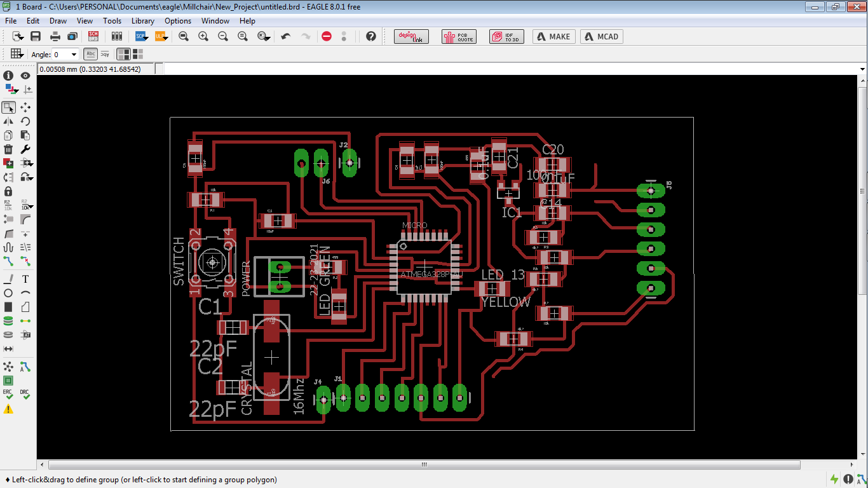Select the Ripup tool
Viewport: 868px width, 488px height.
pyautogui.click(x=25, y=261)
